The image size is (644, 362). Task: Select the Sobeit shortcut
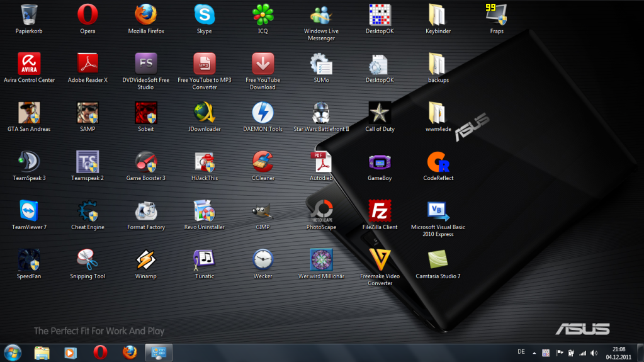(146, 117)
